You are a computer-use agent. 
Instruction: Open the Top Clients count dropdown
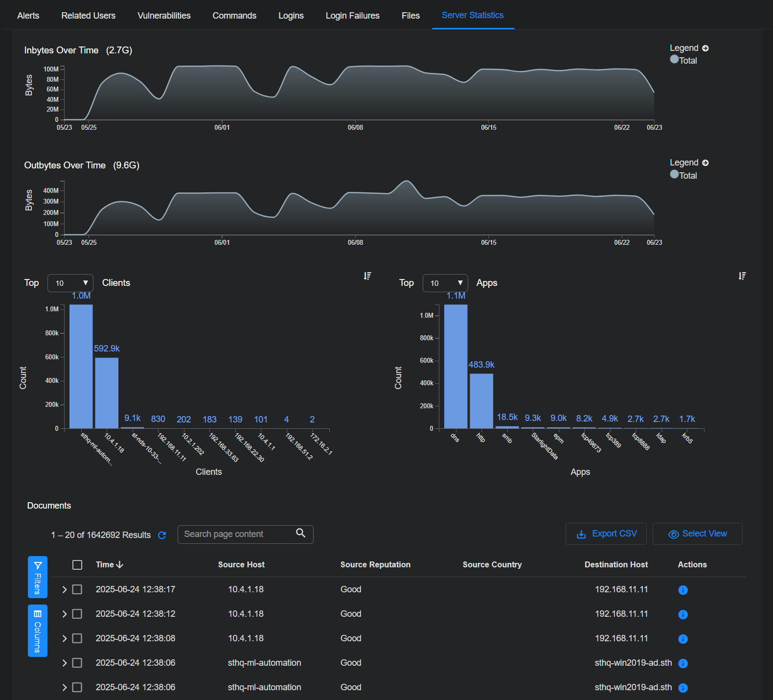(70, 283)
